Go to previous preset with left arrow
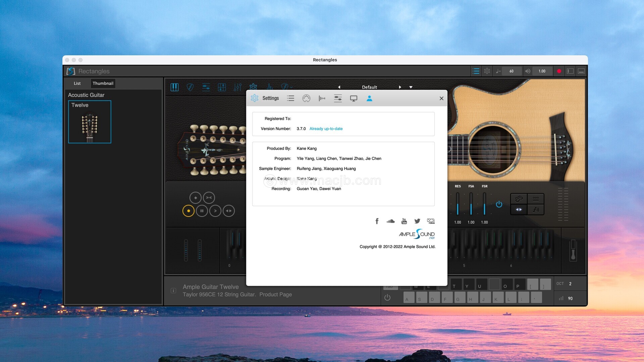Image resolution: width=644 pixels, height=362 pixels. 339,87
